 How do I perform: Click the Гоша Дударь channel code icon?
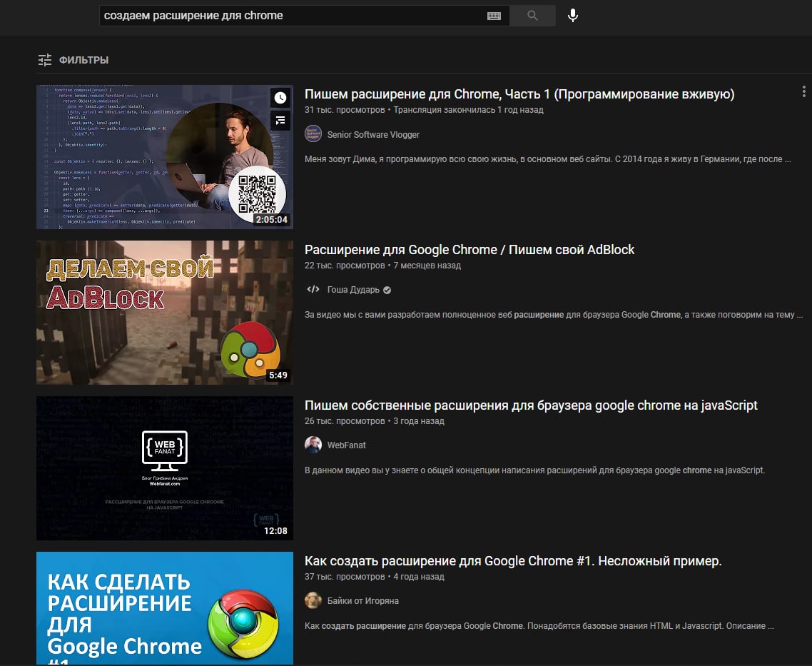313,290
